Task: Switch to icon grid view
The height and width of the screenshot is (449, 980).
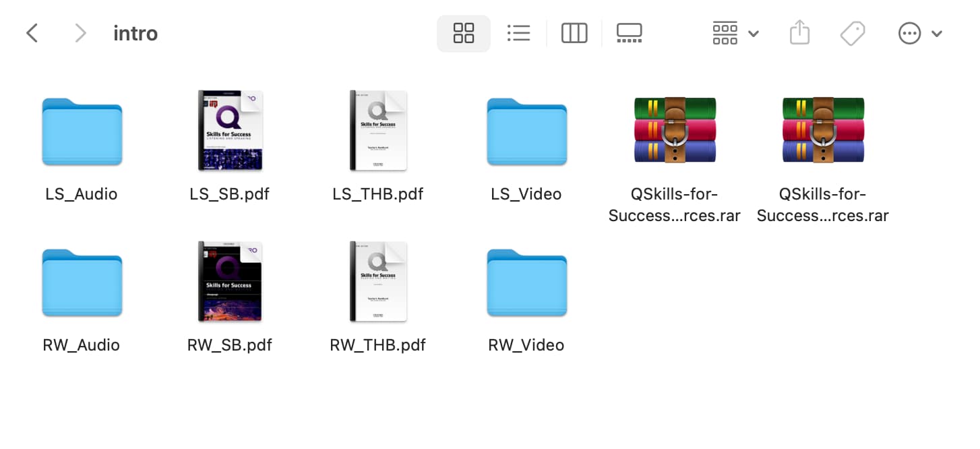Action: 464,33
